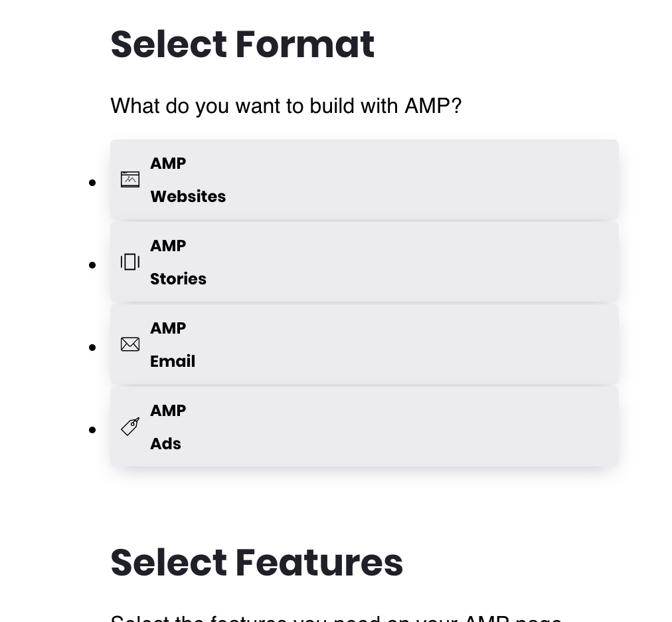Click the AMP Stories label text

click(178, 262)
